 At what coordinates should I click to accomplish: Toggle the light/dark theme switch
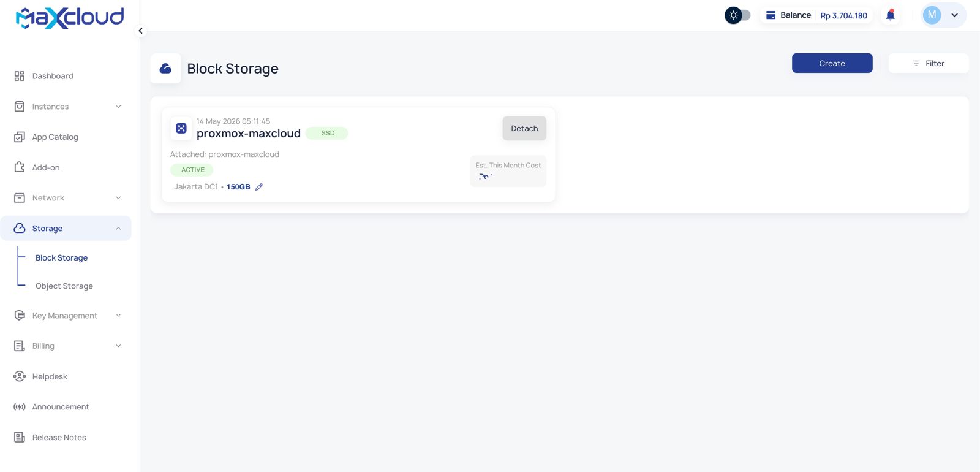click(x=737, y=15)
